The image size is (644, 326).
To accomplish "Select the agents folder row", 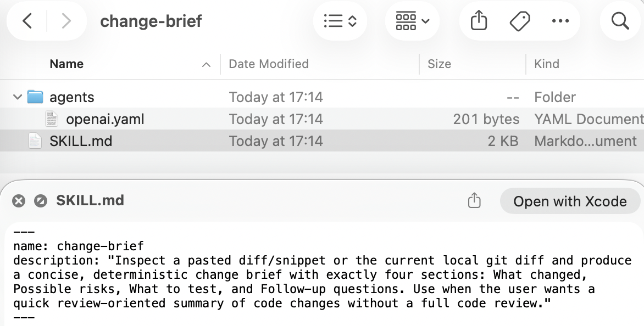I will (x=72, y=97).
